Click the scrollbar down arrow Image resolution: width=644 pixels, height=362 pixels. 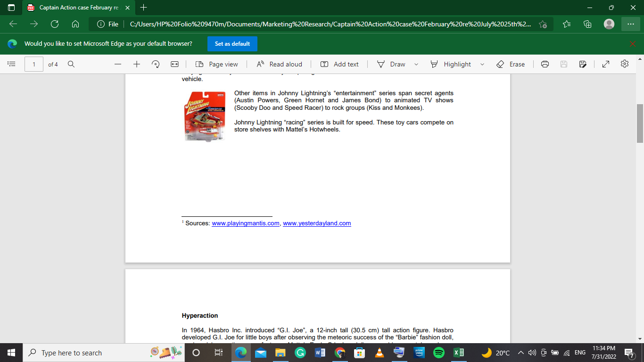[x=640, y=338]
